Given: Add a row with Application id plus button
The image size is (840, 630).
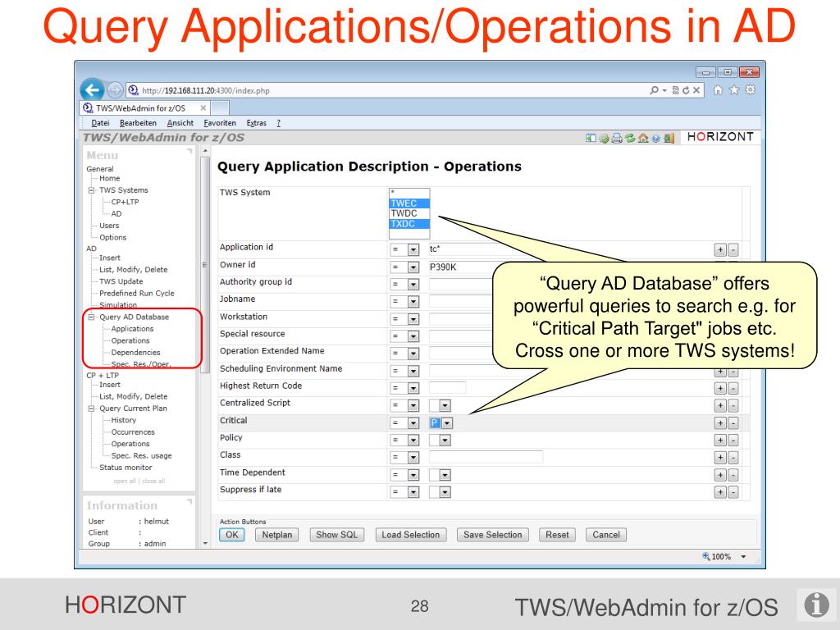Looking at the screenshot, I should pos(720,249).
